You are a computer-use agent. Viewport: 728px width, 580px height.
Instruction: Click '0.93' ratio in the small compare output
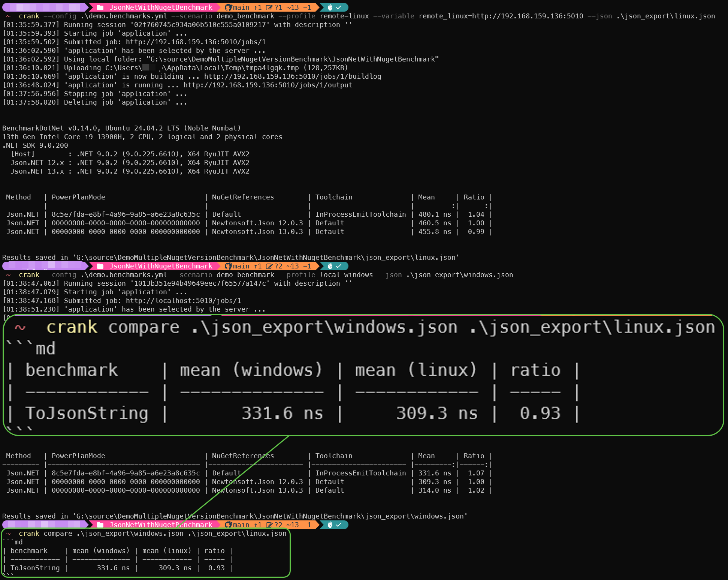(x=216, y=568)
